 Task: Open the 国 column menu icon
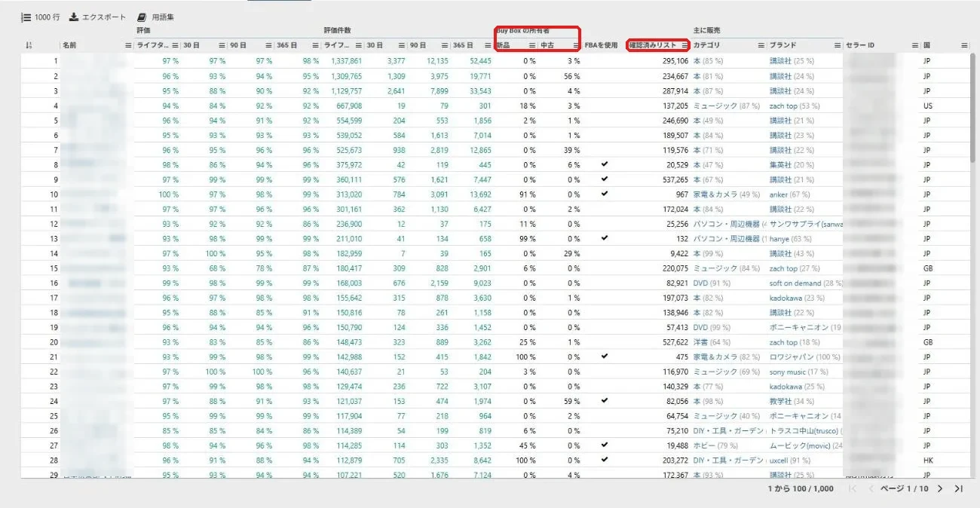[x=964, y=45]
